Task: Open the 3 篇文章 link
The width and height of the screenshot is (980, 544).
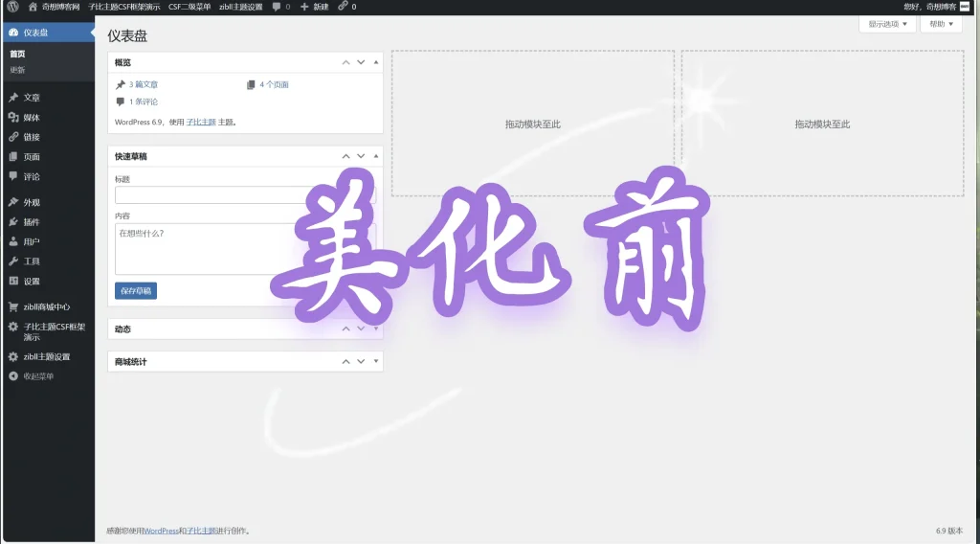Action: click(x=144, y=84)
